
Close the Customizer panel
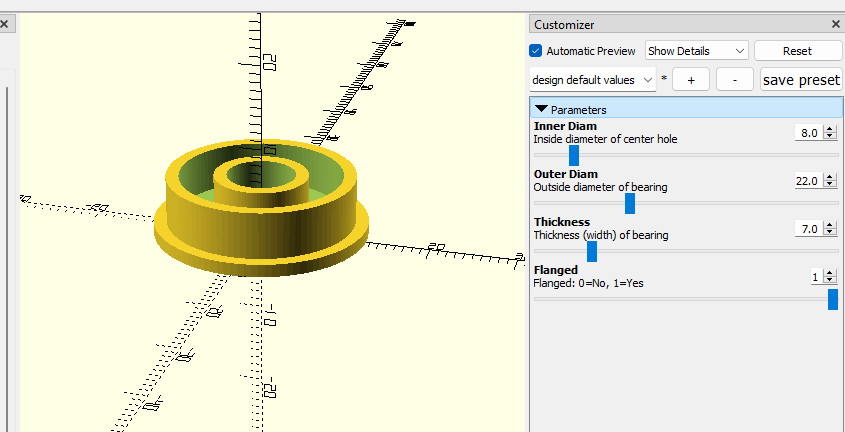click(x=836, y=24)
